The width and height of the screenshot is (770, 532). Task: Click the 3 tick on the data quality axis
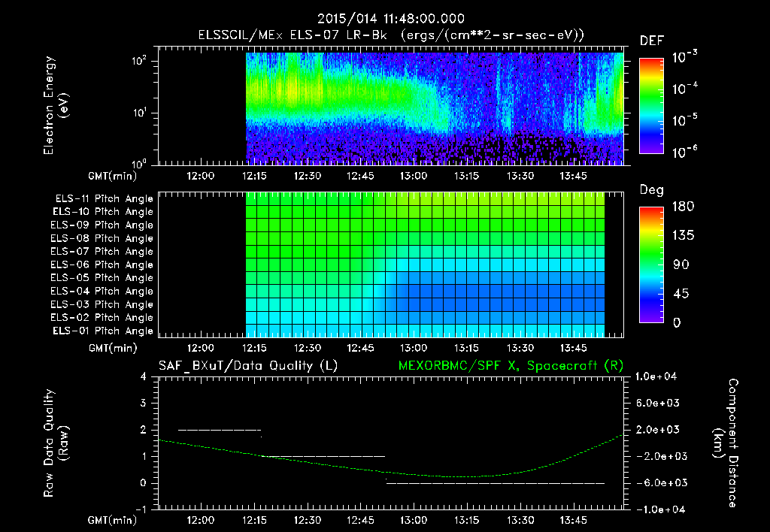pyautogui.click(x=144, y=403)
